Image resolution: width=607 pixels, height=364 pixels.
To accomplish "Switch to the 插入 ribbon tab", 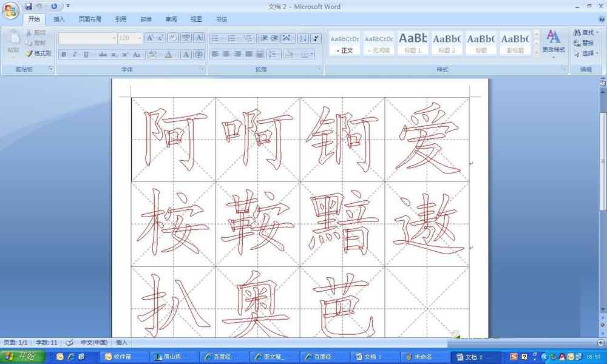I will pos(59,19).
